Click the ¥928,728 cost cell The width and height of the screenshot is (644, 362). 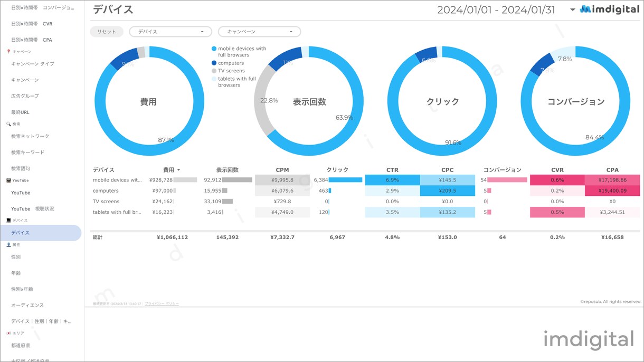161,180
